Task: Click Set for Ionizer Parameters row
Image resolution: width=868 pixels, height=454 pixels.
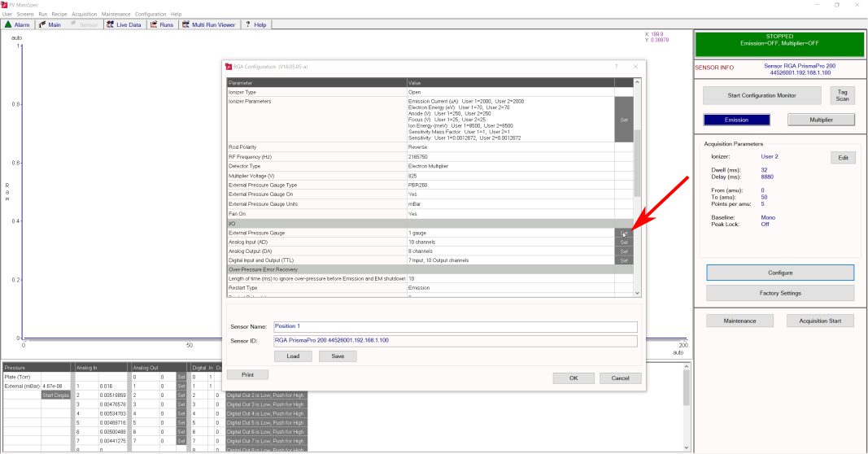Action: tap(624, 120)
